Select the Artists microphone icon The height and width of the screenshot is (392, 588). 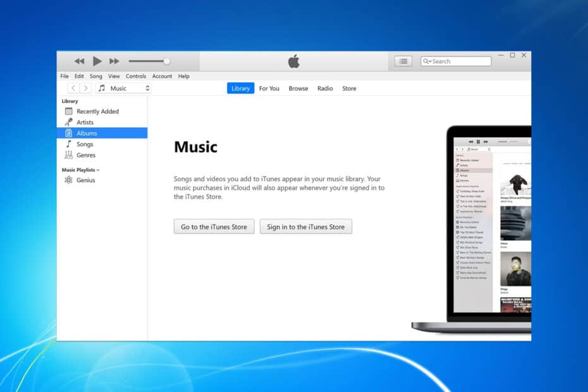pos(69,122)
